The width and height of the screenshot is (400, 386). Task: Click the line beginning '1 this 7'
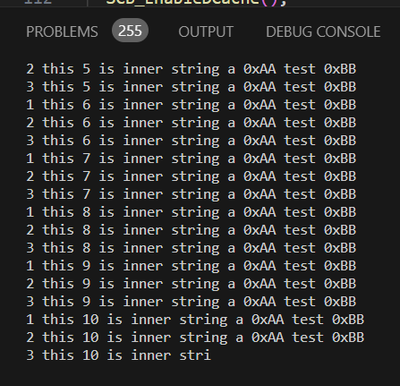(x=191, y=159)
